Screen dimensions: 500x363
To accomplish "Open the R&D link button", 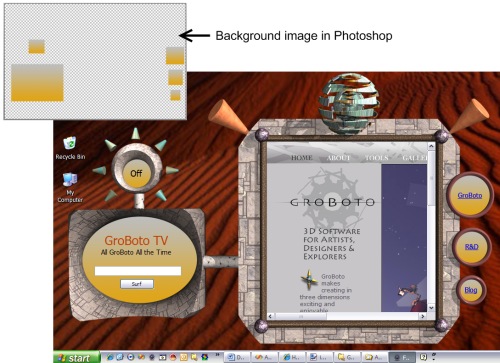I will [x=471, y=247].
